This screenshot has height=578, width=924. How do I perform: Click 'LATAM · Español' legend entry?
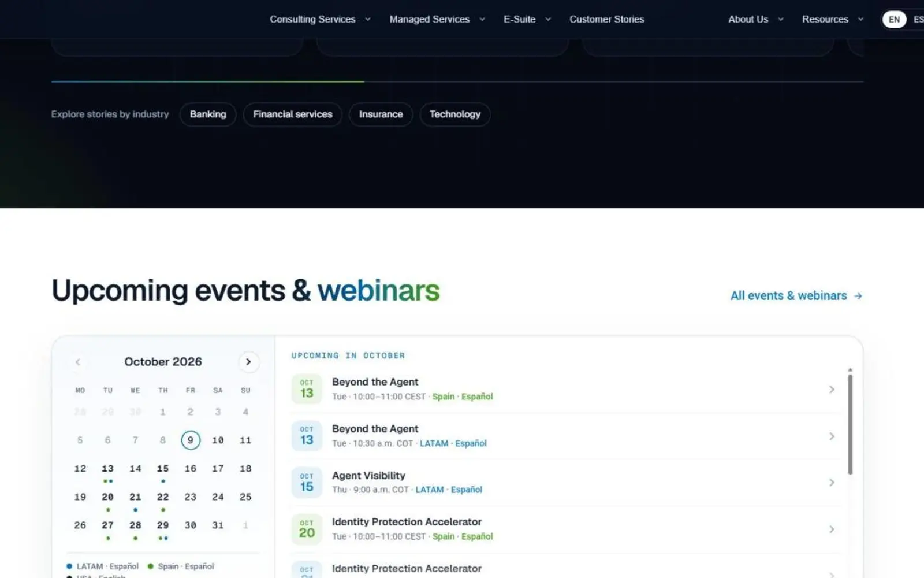tap(103, 566)
